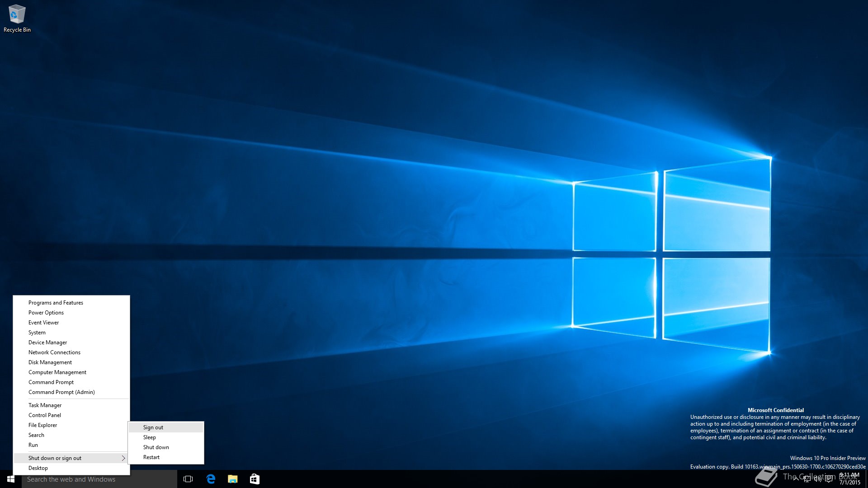
Task: Open Task View from the taskbar
Action: (188, 479)
